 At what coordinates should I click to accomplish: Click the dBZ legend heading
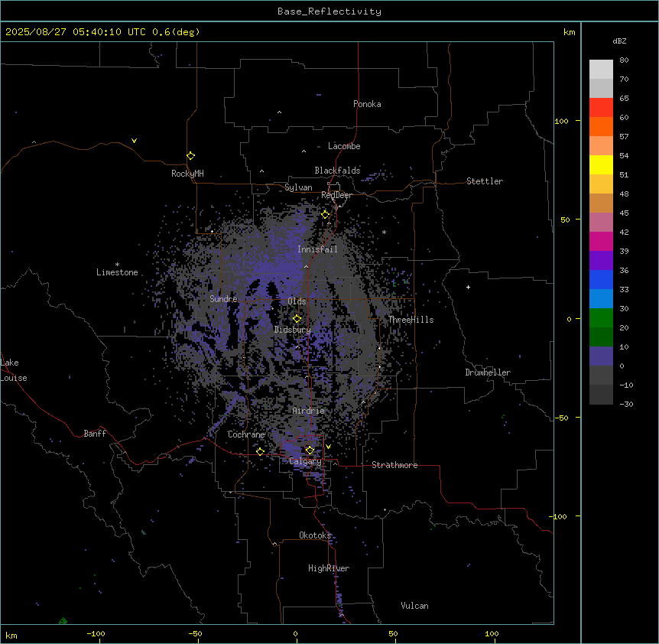point(619,41)
